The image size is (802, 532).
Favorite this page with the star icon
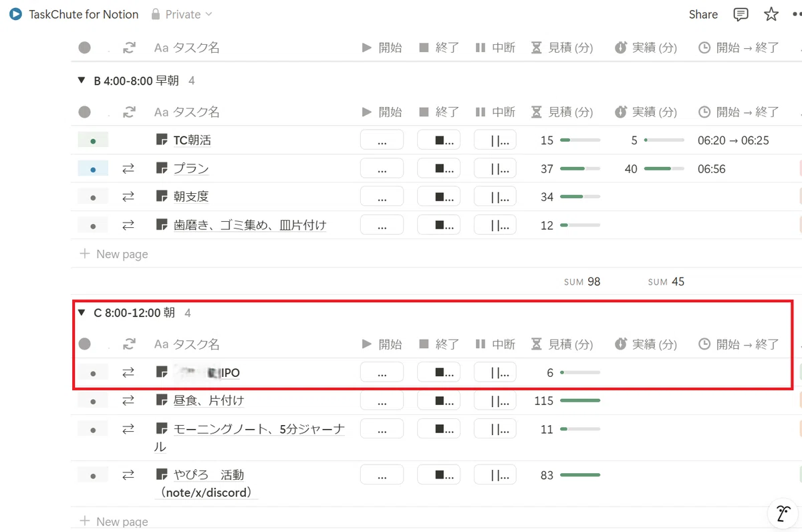(x=771, y=14)
